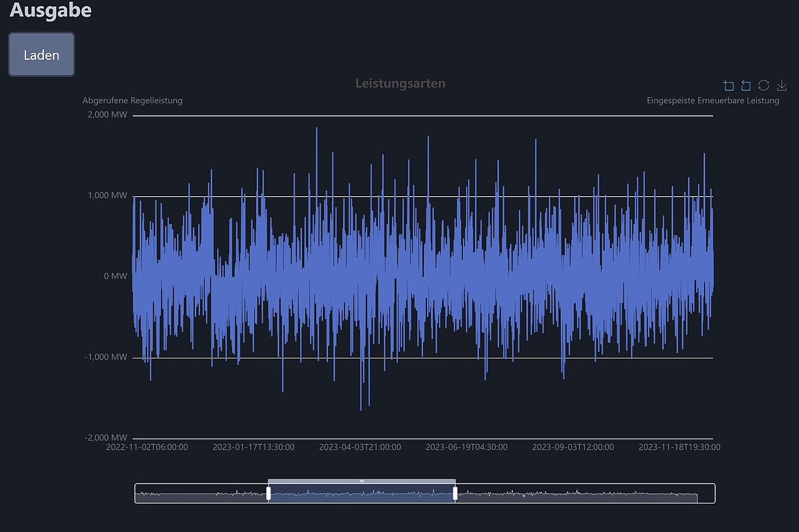The image size is (799, 532).
Task: Restore chart with the refresh icon
Action: (x=764, y=85)
